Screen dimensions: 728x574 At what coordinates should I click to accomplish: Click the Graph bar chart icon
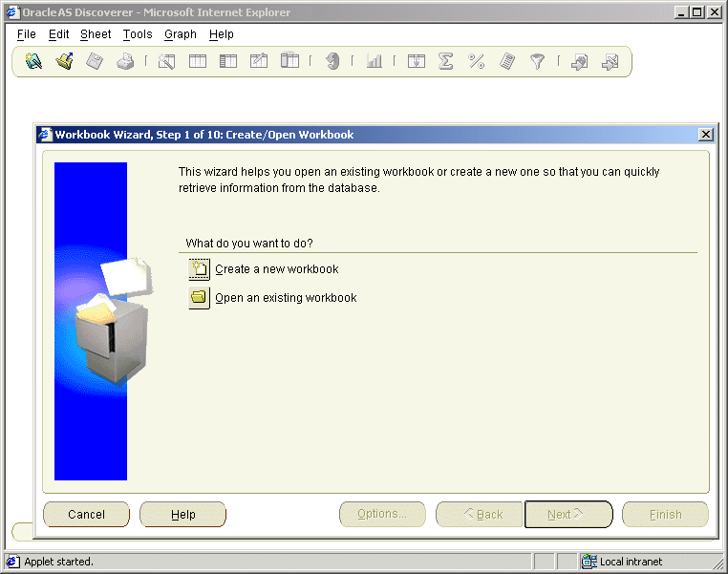pos(375,61)
